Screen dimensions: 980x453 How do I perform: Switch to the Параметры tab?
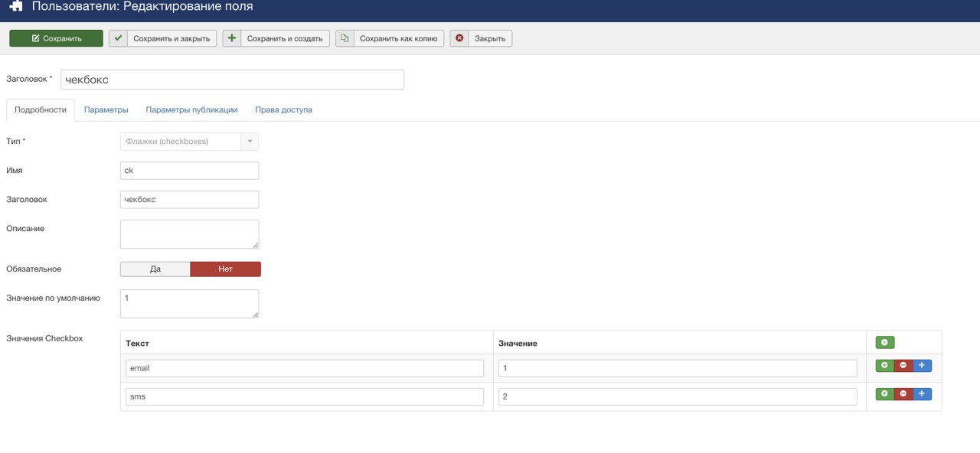click(106, 109)
